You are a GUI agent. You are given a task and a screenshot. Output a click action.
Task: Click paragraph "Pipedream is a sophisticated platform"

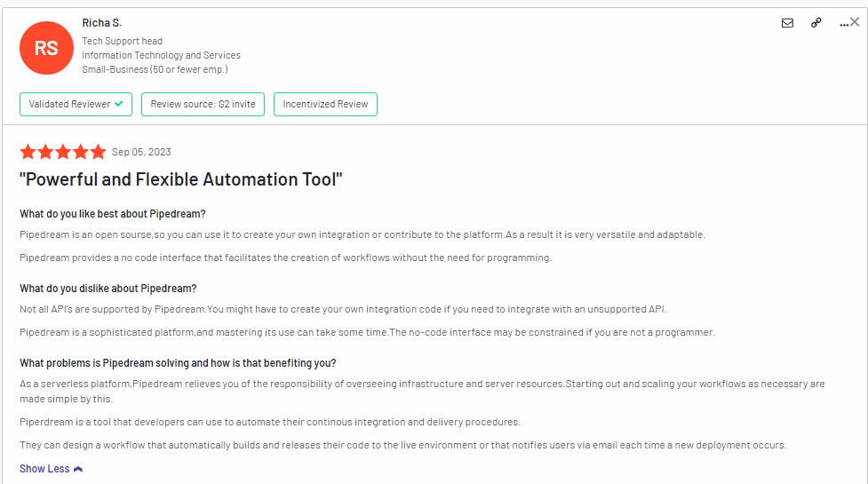[x=367, y=332]
